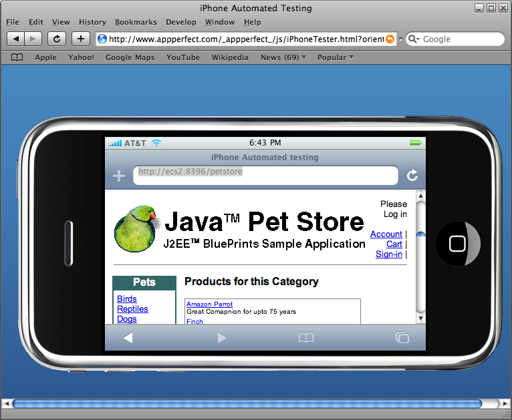
Task: Open the YouTube bookmark
Action: point(183,57)
